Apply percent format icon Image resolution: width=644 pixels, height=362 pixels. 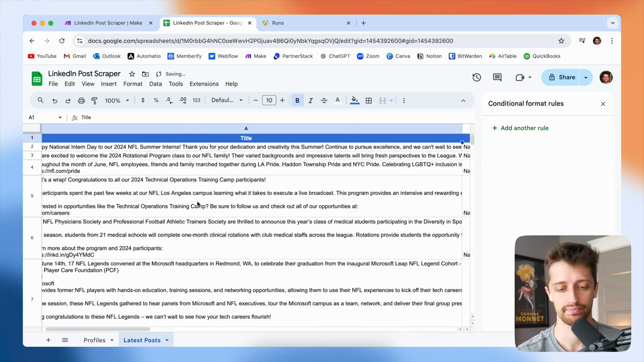click(156, 101)
